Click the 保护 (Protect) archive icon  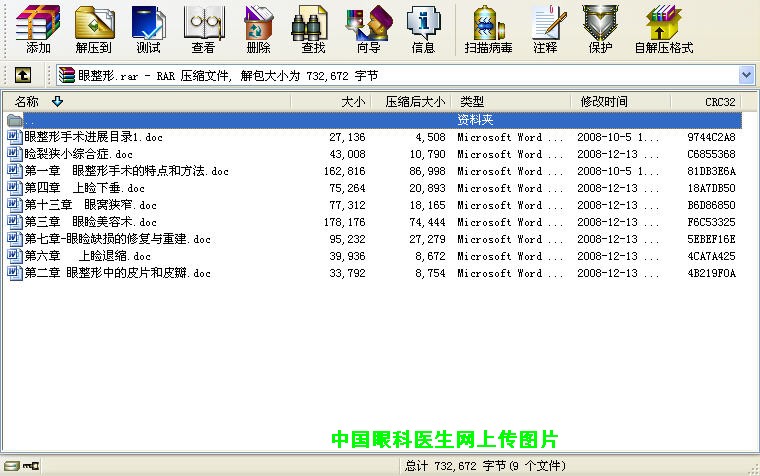click(600, 28)
